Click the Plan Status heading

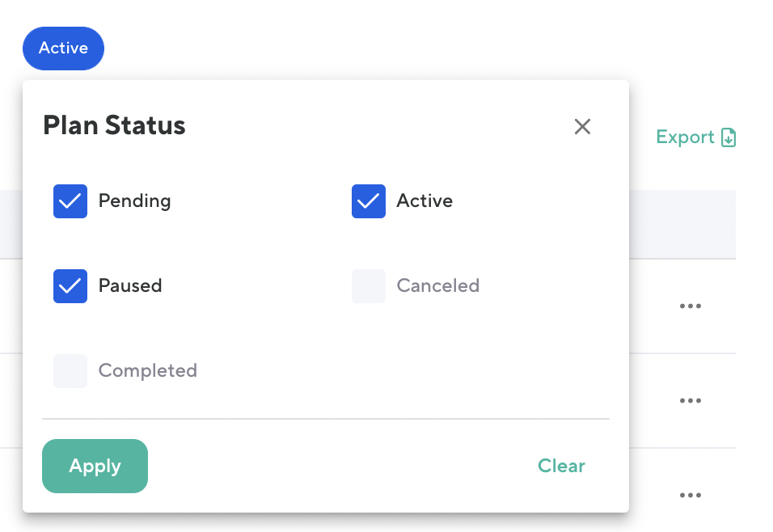coord(114,125)
